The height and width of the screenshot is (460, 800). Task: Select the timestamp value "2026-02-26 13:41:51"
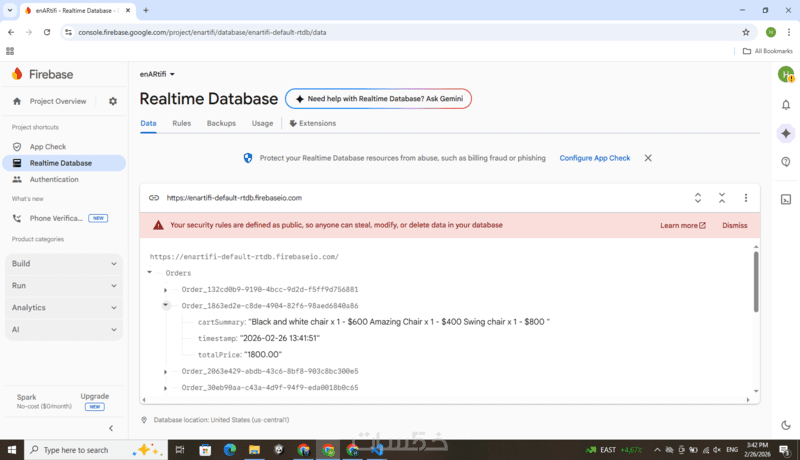[x=280, y=338]
